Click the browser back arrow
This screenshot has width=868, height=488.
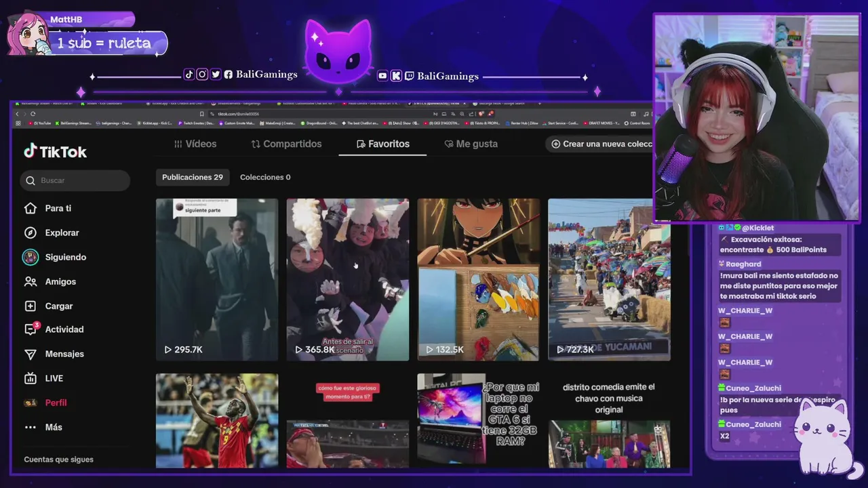[x=17, y=114]
